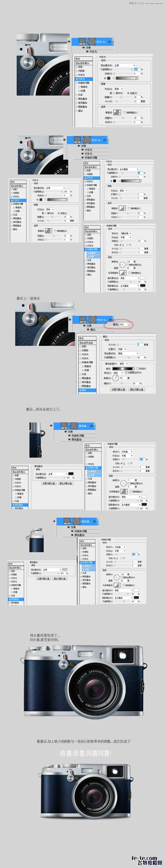This screenshot has width=165, height=868.
Task: Click fx icon on first 颜色填 layer
Action: click(92, 426)
